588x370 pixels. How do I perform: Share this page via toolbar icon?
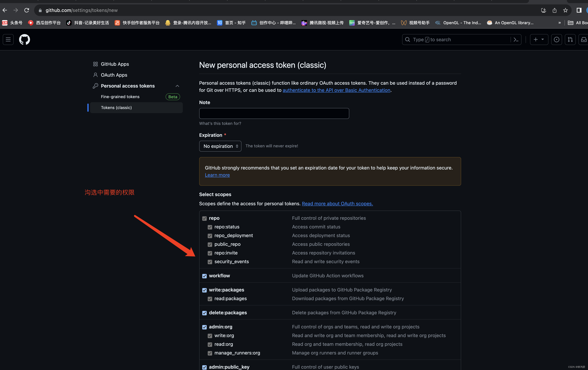click(555, 10)
